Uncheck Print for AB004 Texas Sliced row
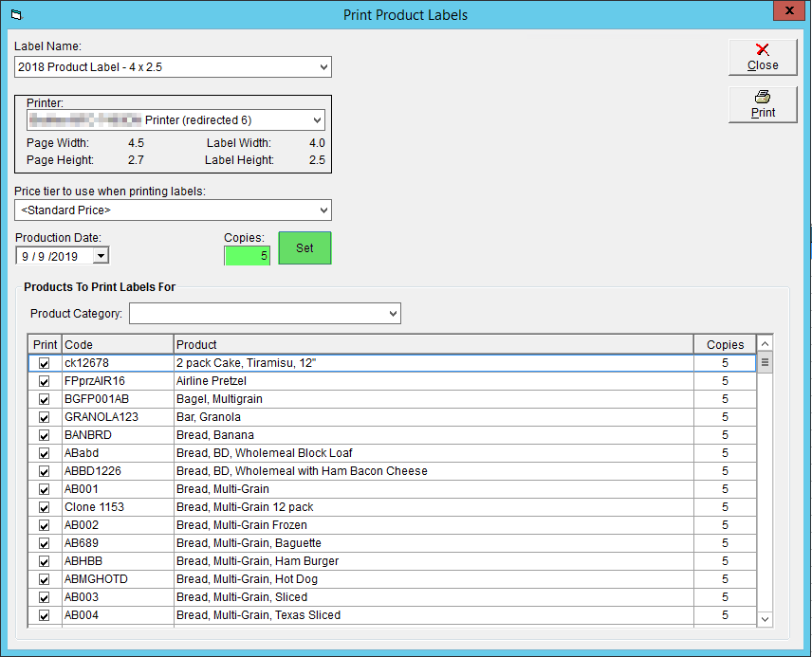 tap(44, 615)
